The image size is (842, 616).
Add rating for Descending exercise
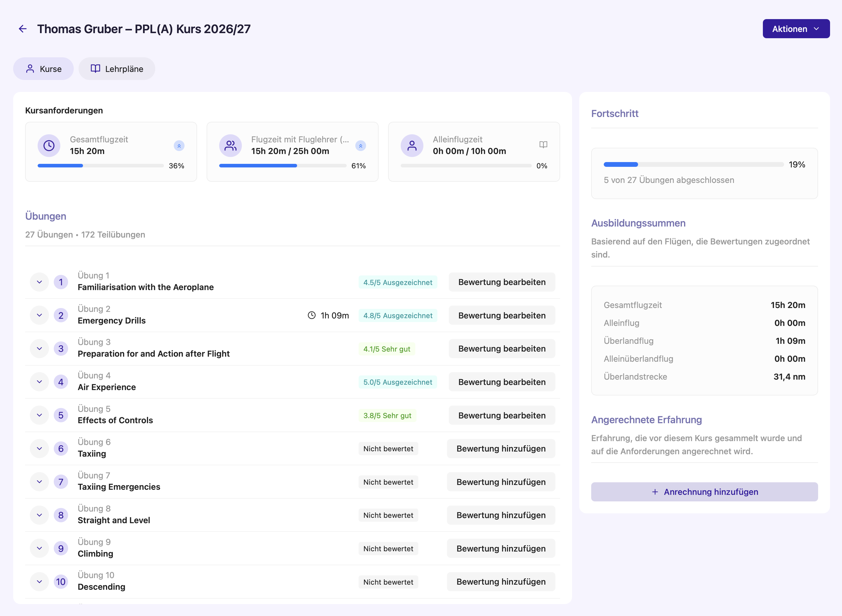[501, 582]
